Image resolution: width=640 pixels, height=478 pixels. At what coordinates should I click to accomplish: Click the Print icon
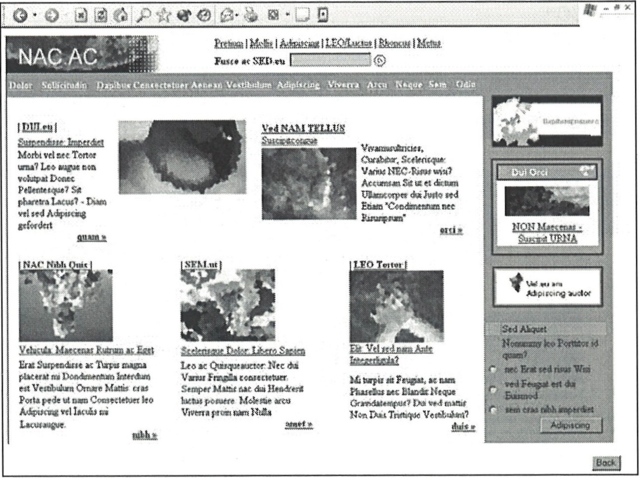[251, 16]
